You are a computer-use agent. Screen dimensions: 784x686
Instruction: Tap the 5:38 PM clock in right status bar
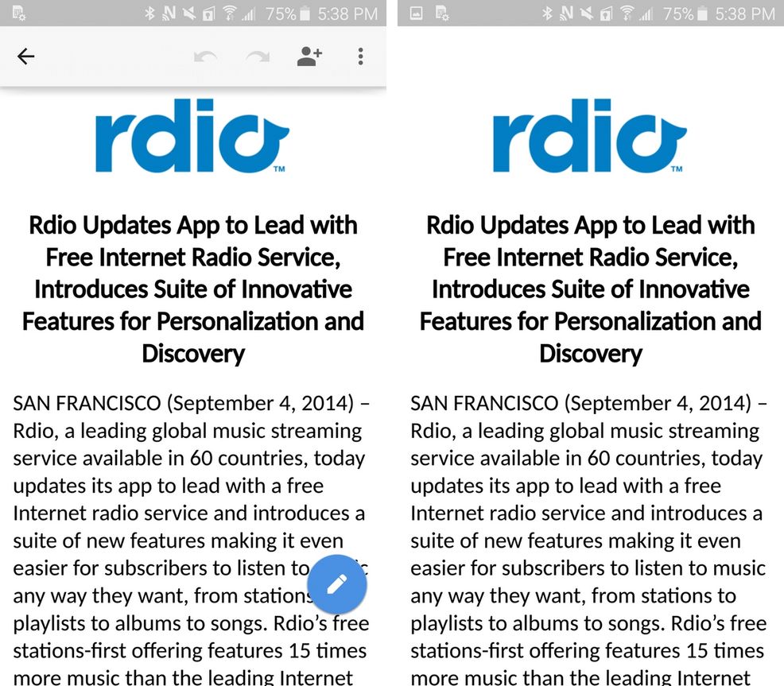coord(745,14)
